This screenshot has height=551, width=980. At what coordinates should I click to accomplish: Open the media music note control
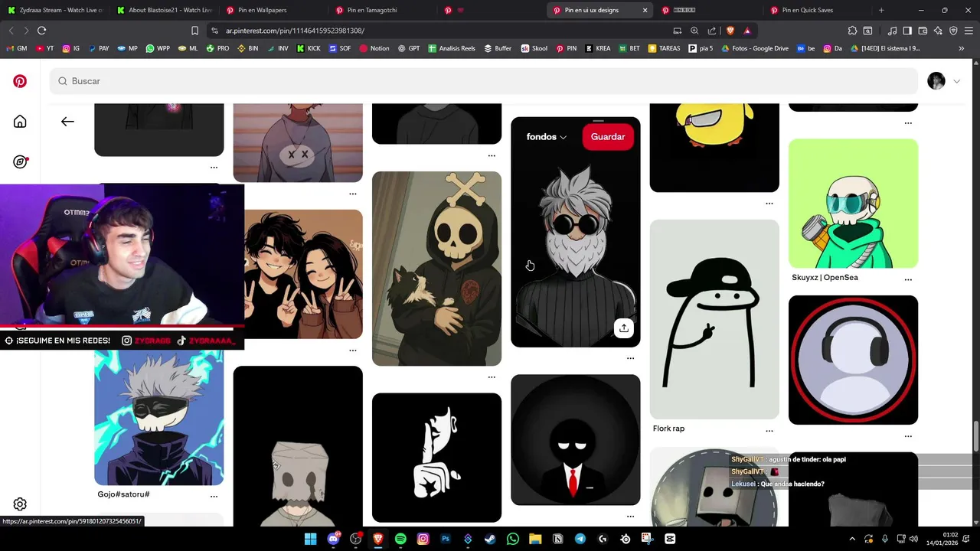point(892,31)
